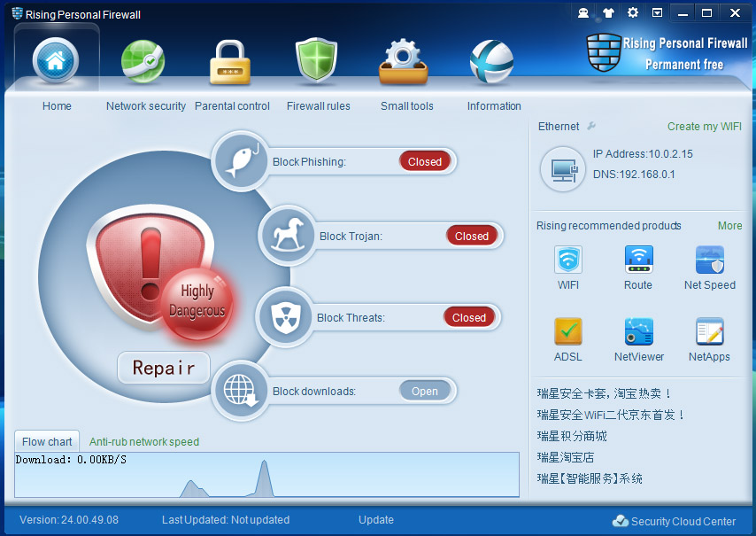Open the Net Speed product icon
This screenshot has height=536, width=756.
710,260
